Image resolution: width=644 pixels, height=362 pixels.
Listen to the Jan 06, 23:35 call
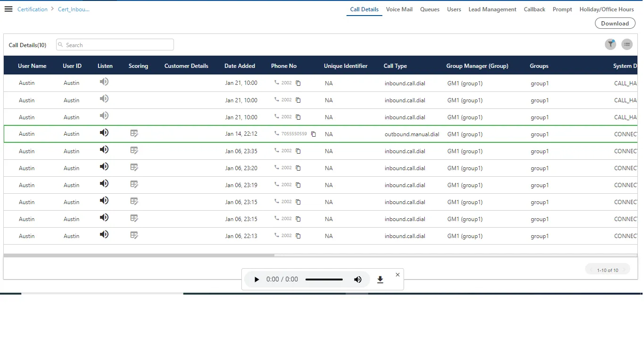coord(104,150)
